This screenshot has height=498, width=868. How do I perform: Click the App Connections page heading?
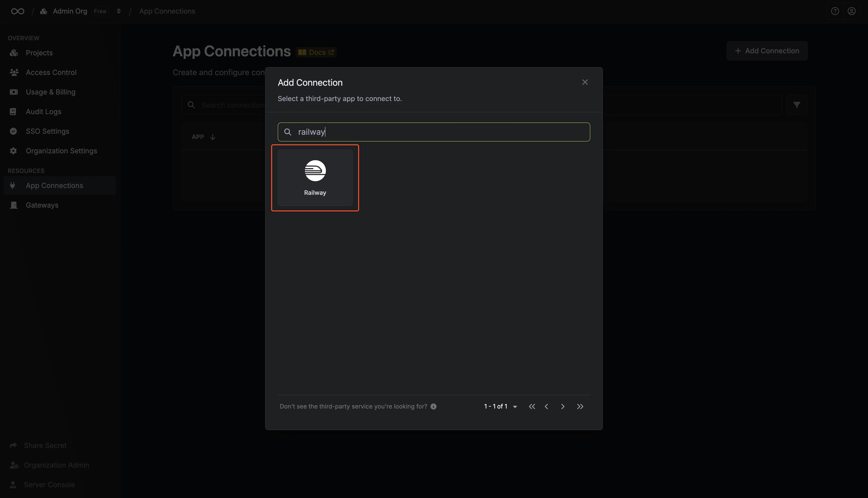point(231,51)
